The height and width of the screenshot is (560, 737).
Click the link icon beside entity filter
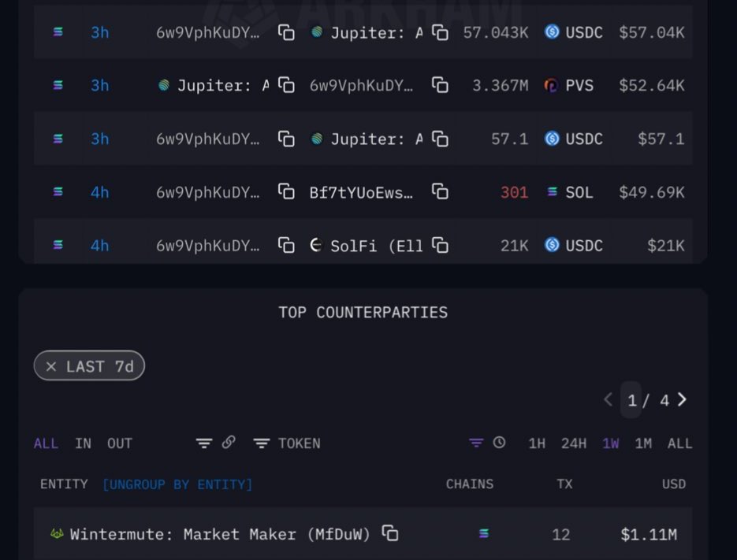tap(229, 442)
